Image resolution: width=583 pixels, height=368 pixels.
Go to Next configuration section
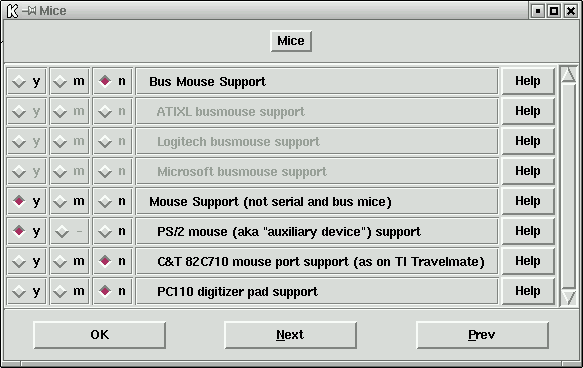click(290, 335)
